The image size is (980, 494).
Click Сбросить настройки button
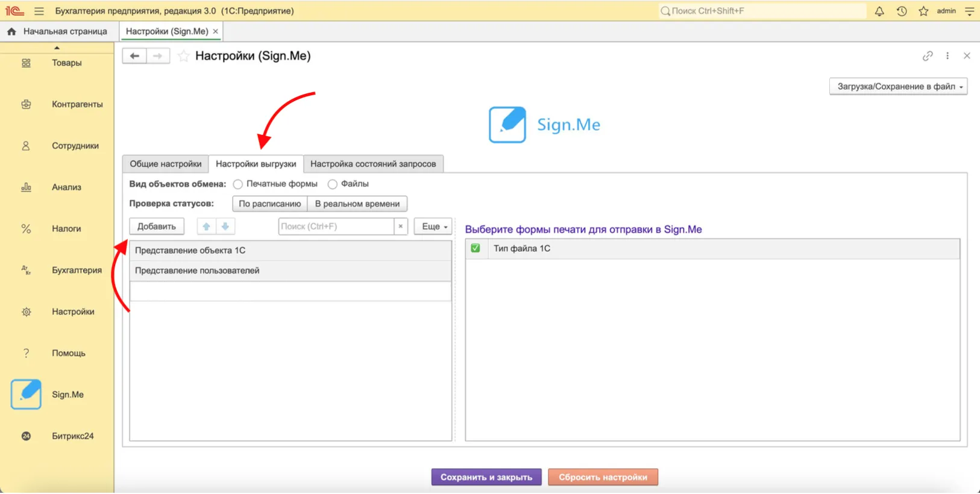603,477
